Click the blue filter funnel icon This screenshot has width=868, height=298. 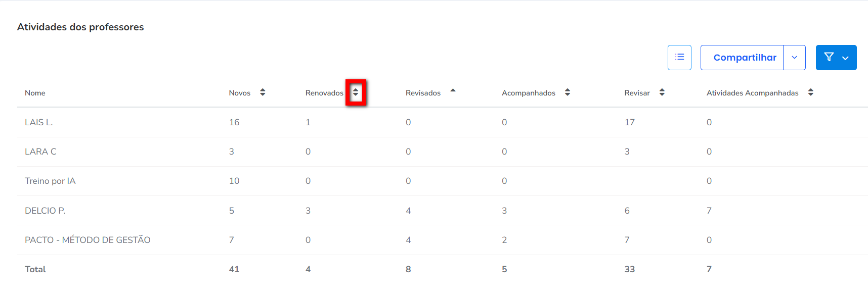(x=829, y=58)
